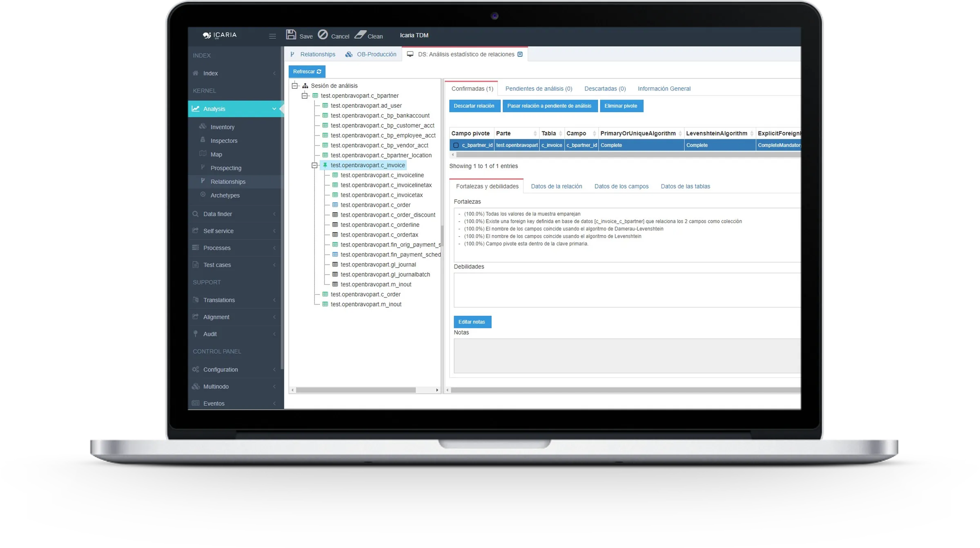Screen dimensions: 980x548
Task: Collapse the test.openbravopart.c_bpartner node
Action: pos(305,96)
